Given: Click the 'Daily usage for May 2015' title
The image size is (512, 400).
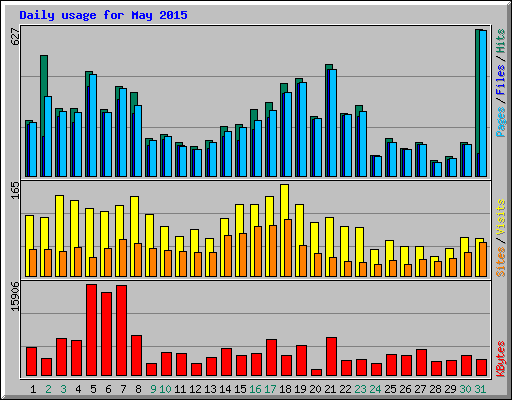Looking at the screenshot, I should pyautogui.click(x=103, y=15).
